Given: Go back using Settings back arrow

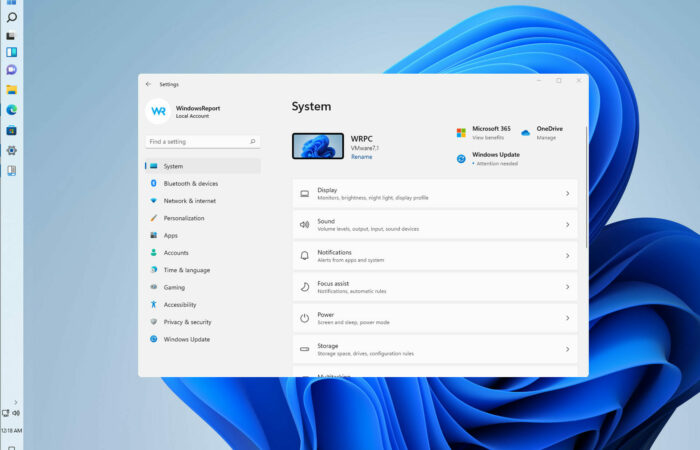Looking at the screenshot, I should tap(148, 84).
